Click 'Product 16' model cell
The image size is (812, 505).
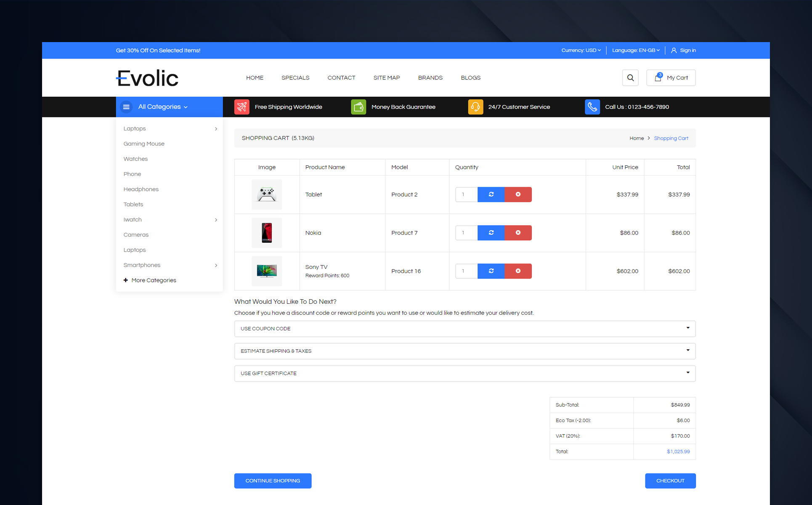406,271
